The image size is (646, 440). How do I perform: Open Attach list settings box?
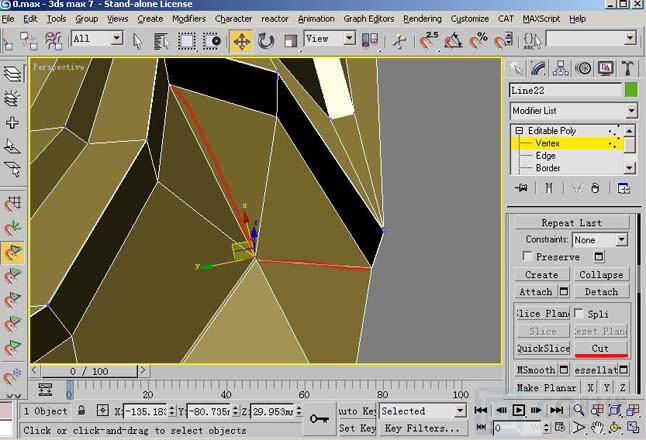coord(564,292)
